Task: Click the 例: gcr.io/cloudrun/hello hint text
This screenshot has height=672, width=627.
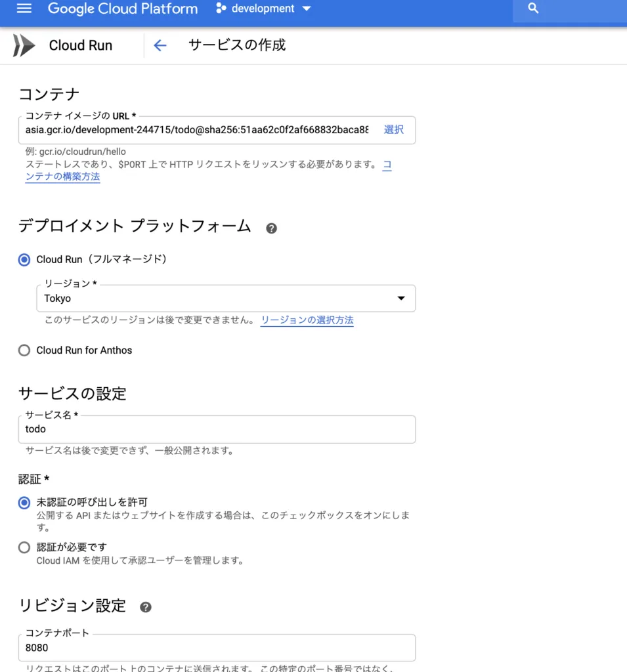Action: (x=76, y=152)
